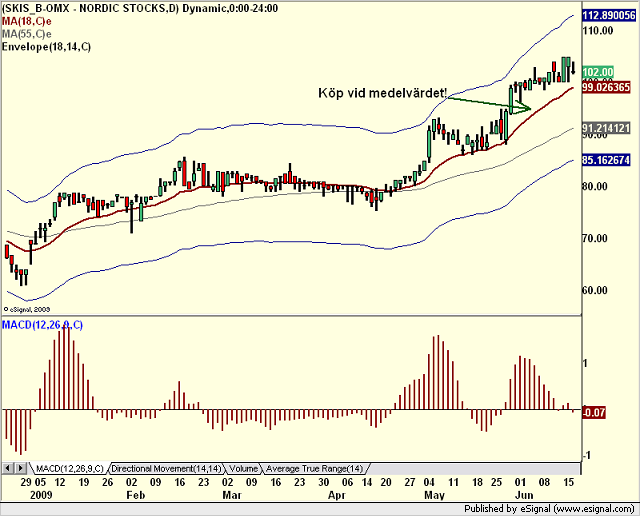The width and height of the screenshot is (640, 516).
Task: Click the MA18 value tag 99.026365
Action: click(x=607, y=87)
